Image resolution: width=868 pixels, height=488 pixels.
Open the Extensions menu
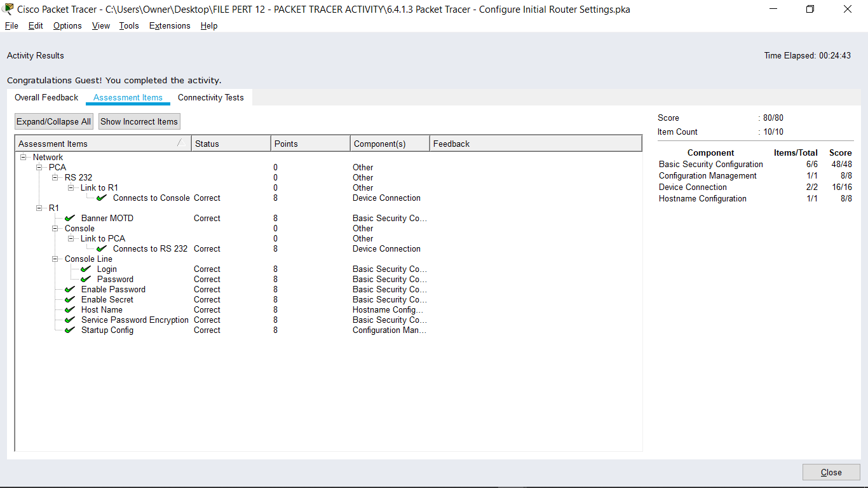coord(170,25)
